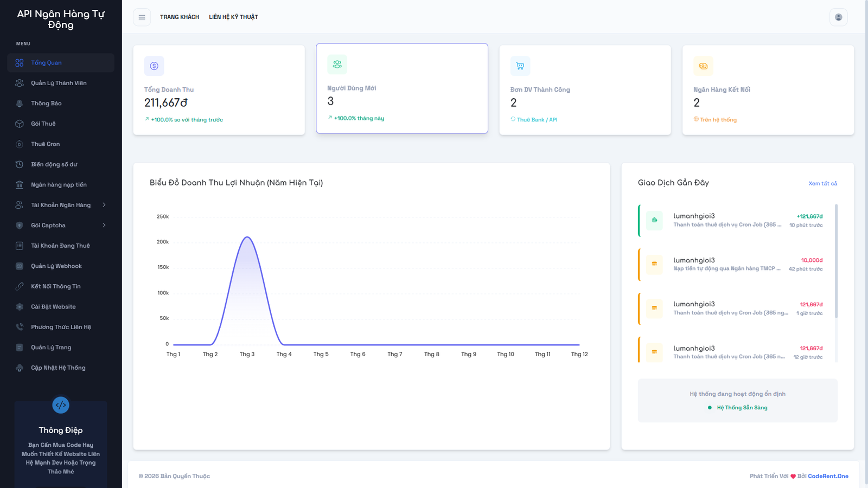This screenshot has height=488, width=868.
Task: Click Xem tất cả in recent transactions
Action: 822,184
